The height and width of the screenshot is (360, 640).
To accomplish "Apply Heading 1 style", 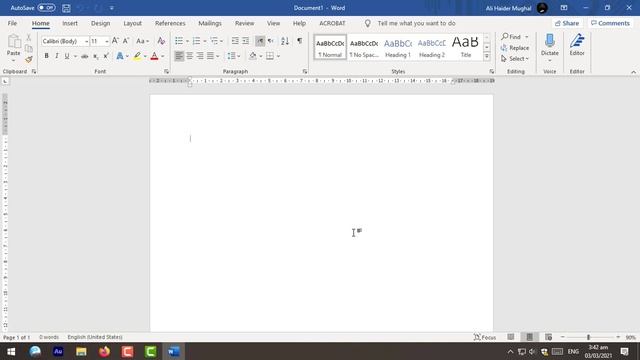I will pos(398,47).
